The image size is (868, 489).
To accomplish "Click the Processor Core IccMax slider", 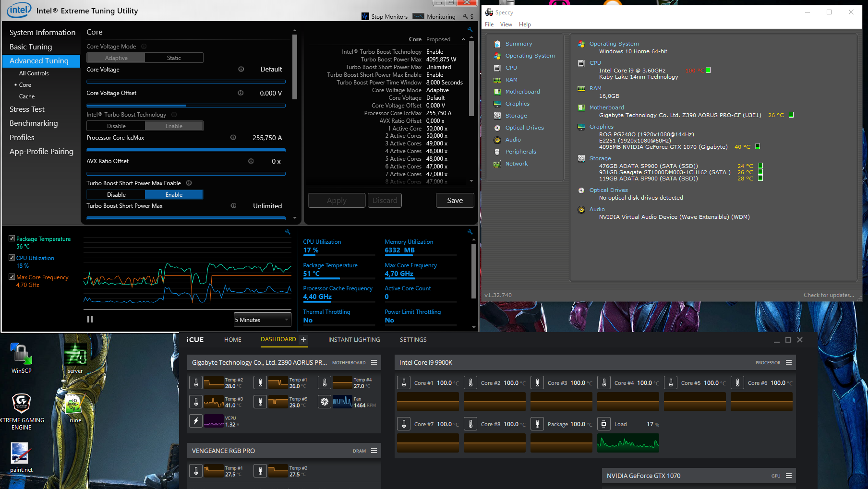I will click(x=186, y=150).
